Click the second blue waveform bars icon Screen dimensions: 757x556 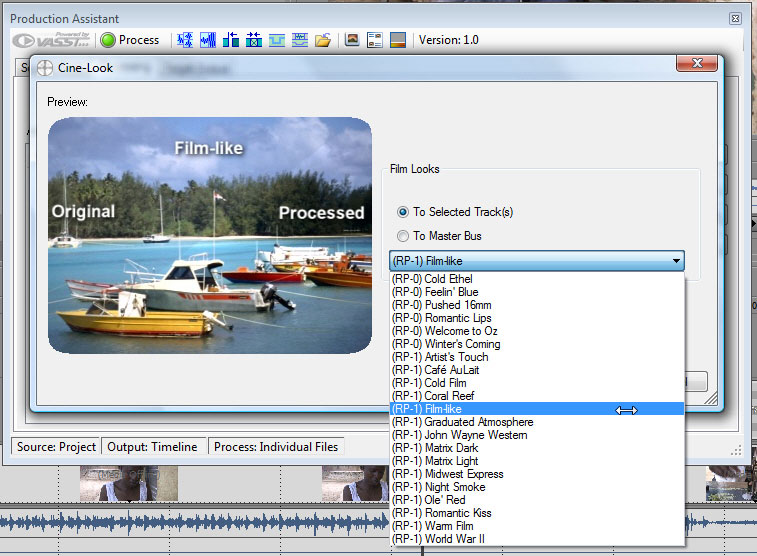click(208, 40)
